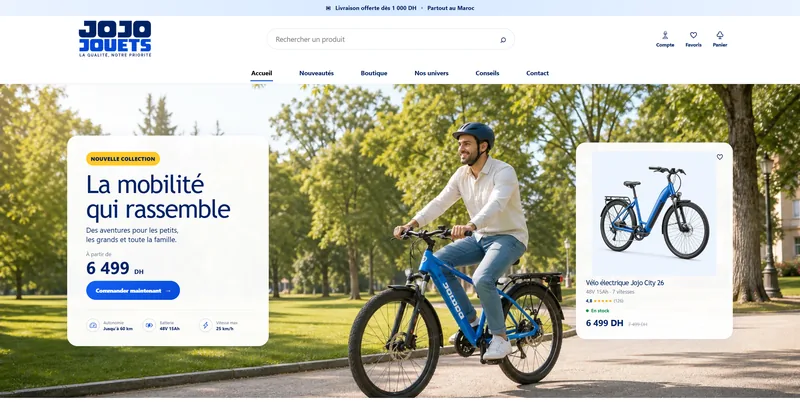This screenshot has height=402, width=800.
Task: Focus the Rechercher un produit search field
Action: (390, 39)
